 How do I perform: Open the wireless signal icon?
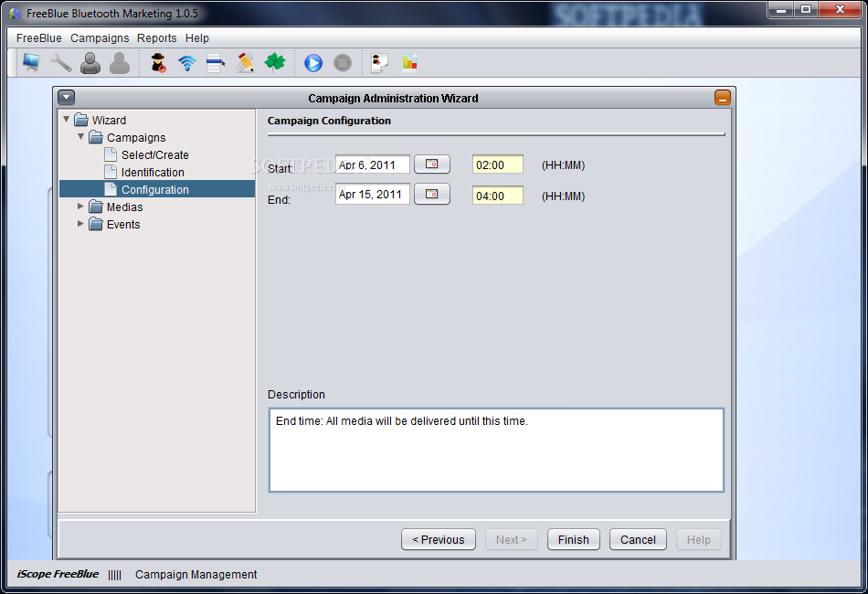point(187,62)
